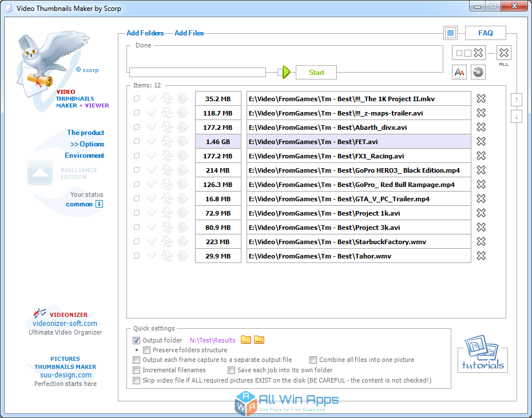Viewport: 532px width, 418px height.
Task: Click Add Folders
Action: tap(145, 33)
